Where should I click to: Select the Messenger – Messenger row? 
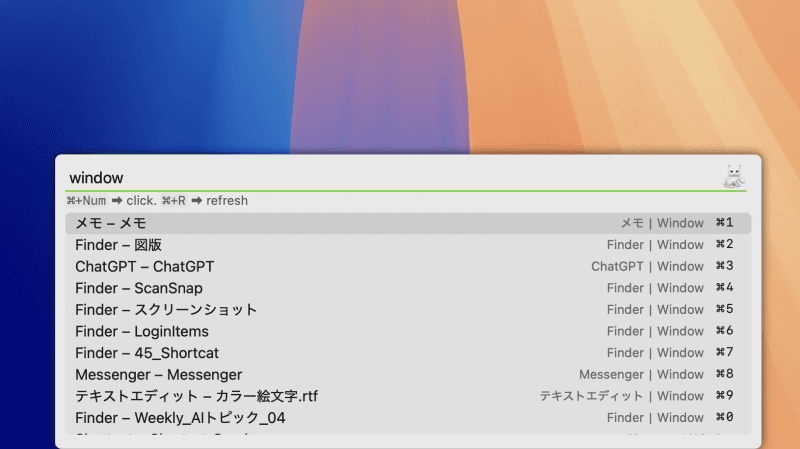[408, 375]
